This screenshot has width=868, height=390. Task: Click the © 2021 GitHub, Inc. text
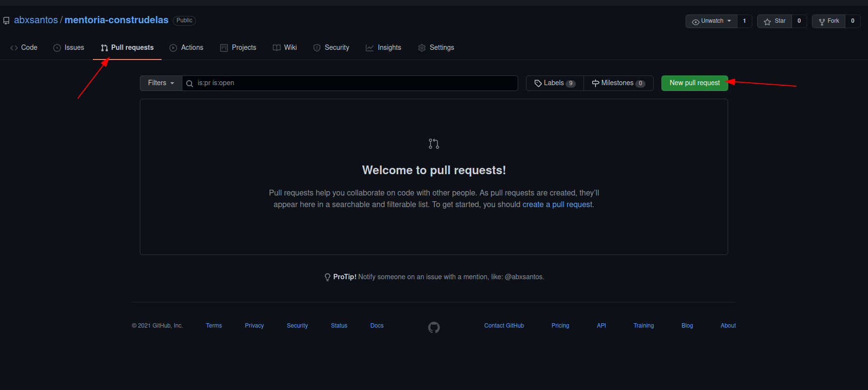157,326
